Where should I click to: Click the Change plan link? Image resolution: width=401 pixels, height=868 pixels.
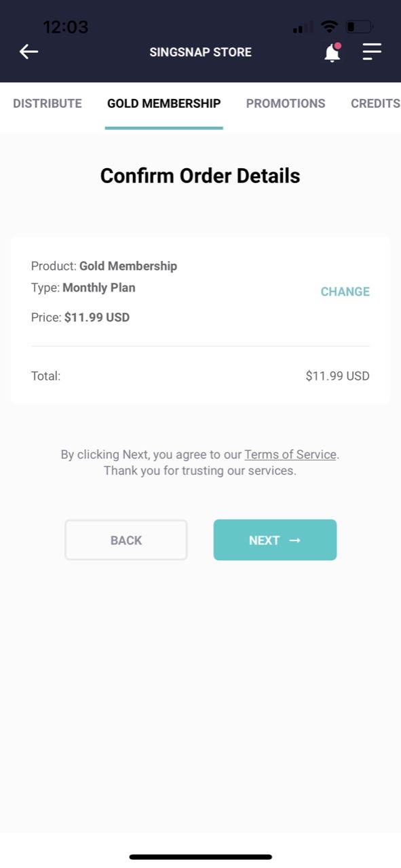point(345,292)
